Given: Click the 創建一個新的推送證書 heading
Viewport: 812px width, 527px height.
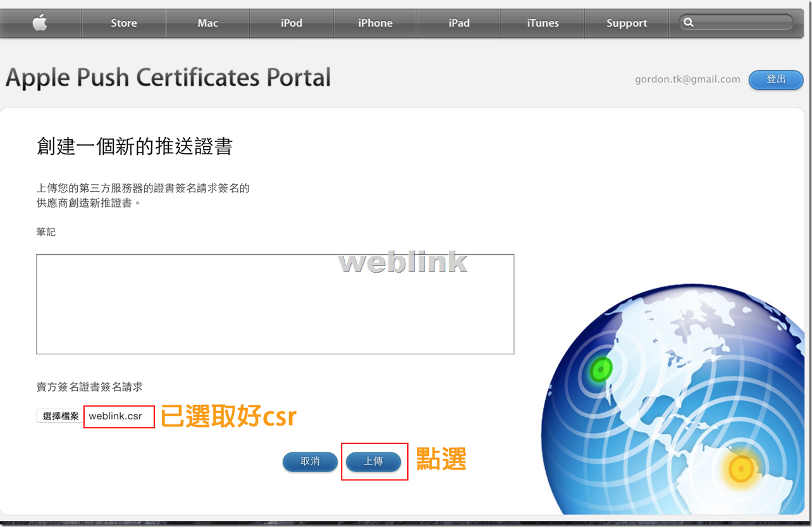Looking at the screenshot, I should click(135, 147).
